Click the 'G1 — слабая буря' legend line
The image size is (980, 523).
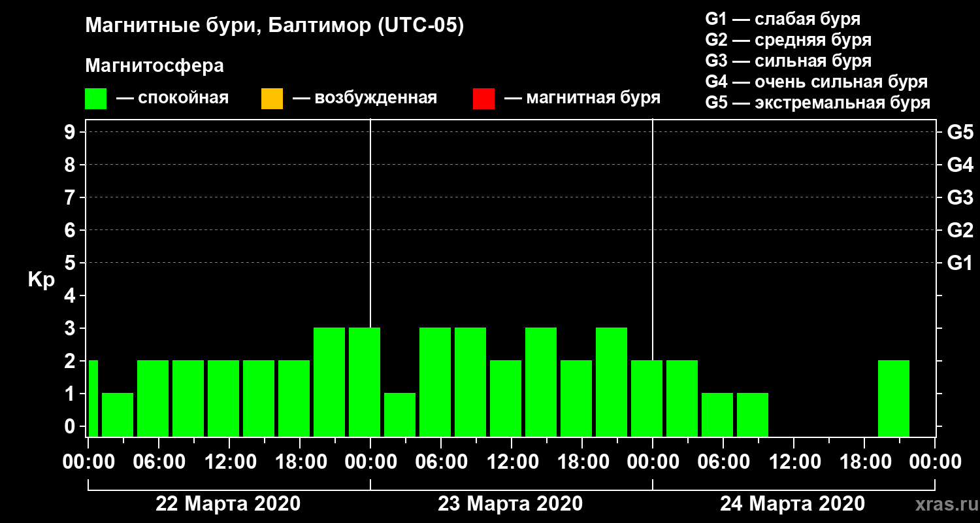[783, 18]
